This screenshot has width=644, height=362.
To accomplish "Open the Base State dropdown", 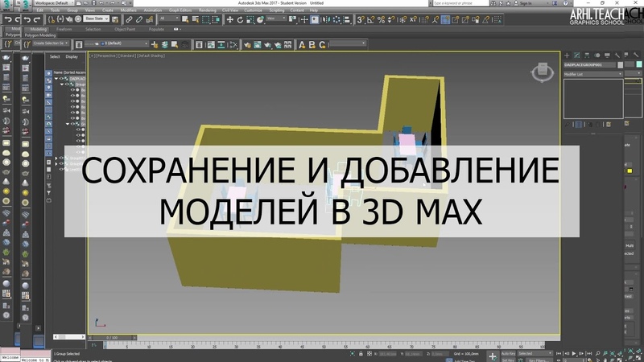I will point(96,19).
